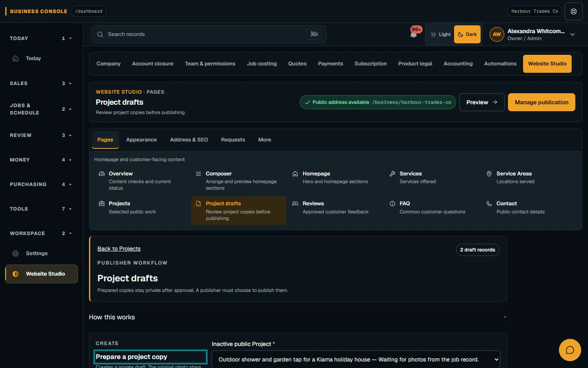This screenshot has height=368, width=588.
Task: Collapse the WORKSPACE sidebar section
Action: [x=41, y=233]
